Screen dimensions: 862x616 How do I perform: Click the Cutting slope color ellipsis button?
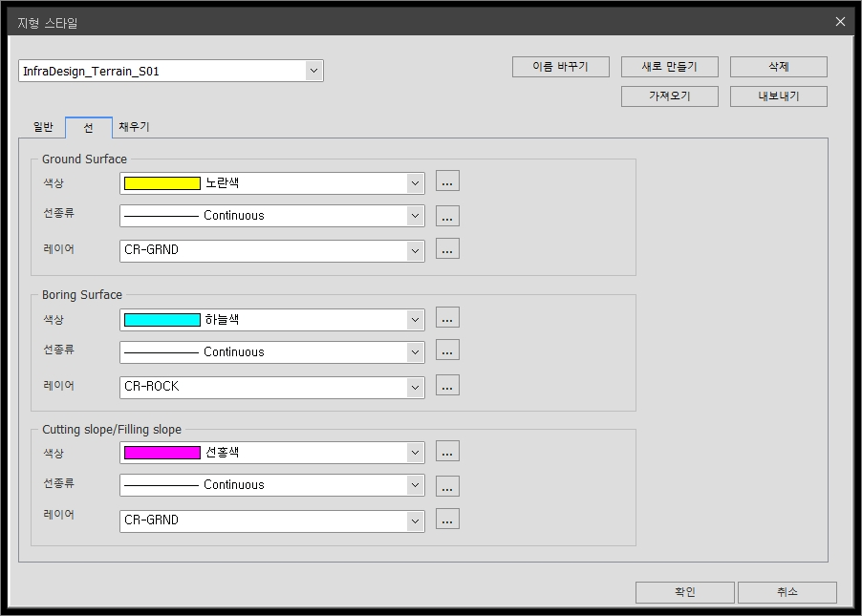(447, 451)
